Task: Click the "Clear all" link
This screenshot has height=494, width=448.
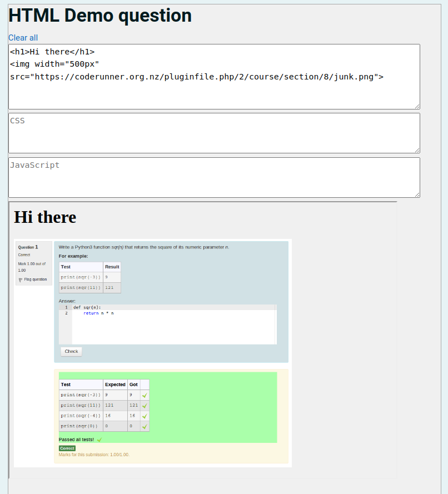Action: [23, 37]
